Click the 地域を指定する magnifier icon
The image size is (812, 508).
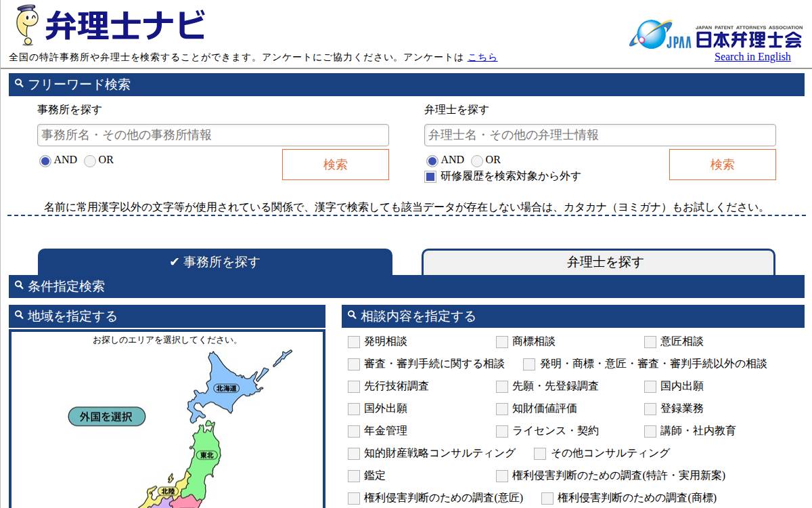(19, 316)
